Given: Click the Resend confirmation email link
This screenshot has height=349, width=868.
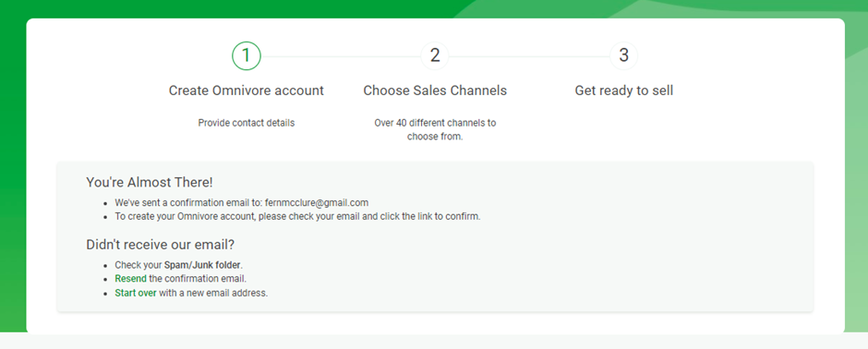Looking at the screenshot, I should [130, 278].
